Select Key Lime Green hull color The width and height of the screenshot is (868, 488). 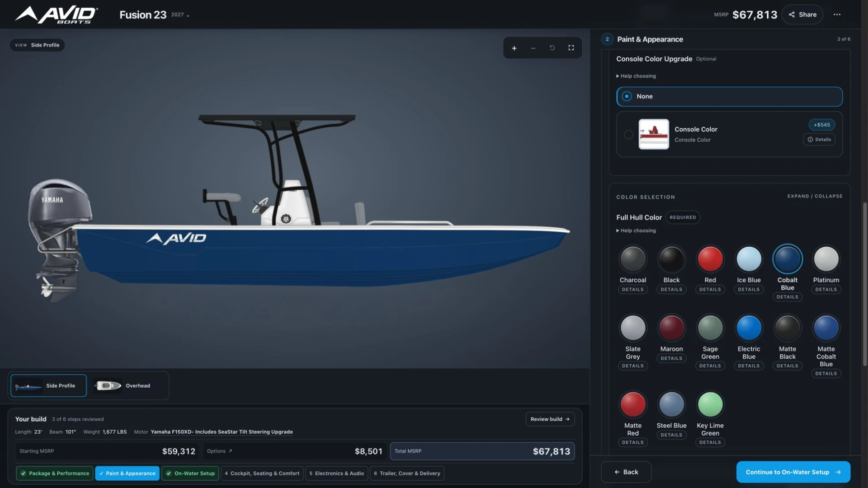(710, 404)
